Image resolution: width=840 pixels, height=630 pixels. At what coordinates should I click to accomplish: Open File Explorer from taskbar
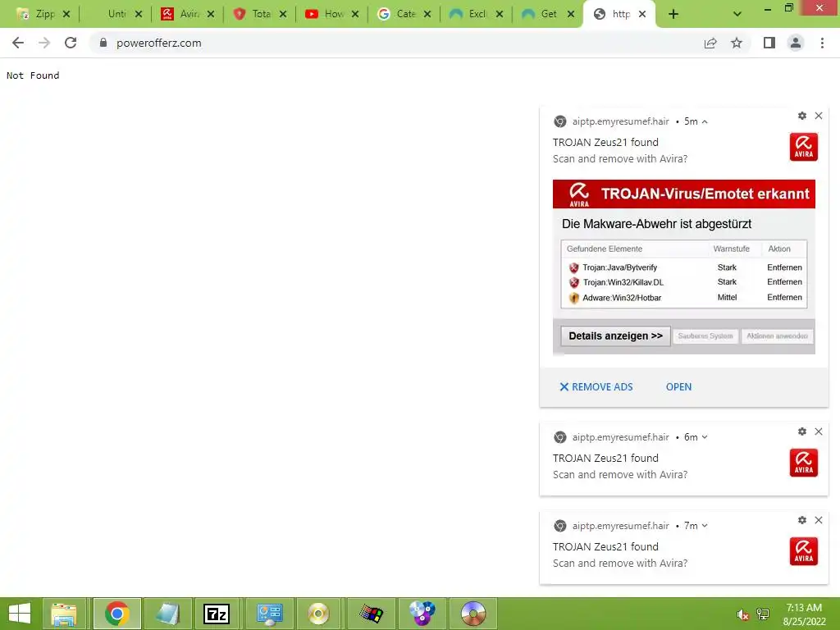pyautogui.click(x=64, y=614)
